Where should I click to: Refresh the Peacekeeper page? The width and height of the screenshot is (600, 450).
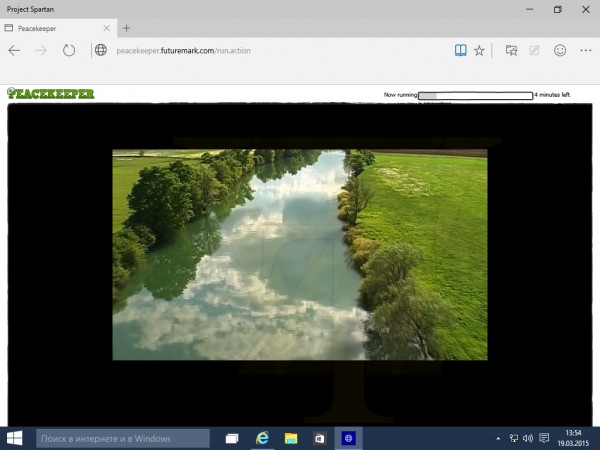(69, 50)
